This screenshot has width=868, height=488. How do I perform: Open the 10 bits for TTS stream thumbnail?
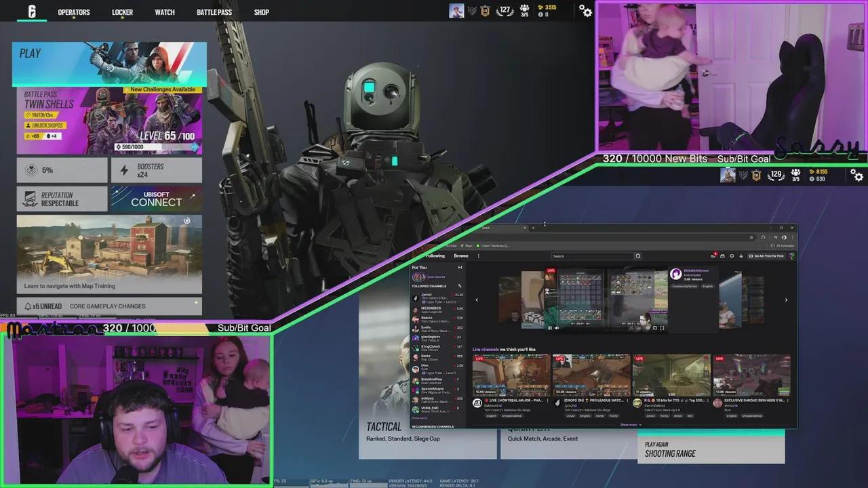click(x=671, y=375)
